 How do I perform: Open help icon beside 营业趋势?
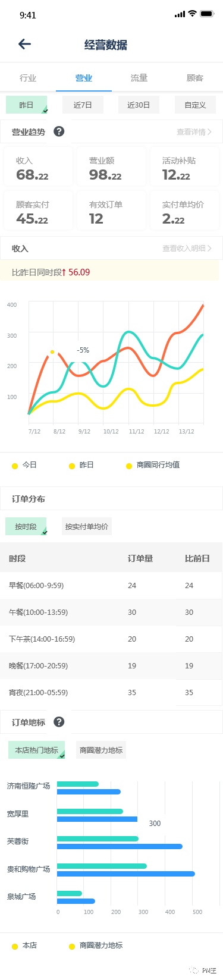pos(59,131)
